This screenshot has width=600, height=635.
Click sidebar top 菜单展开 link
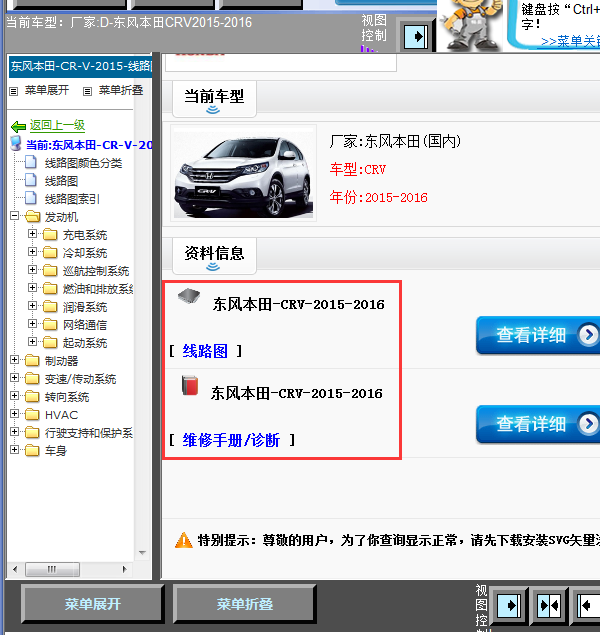pyautogui.click(x=47, y=90)
